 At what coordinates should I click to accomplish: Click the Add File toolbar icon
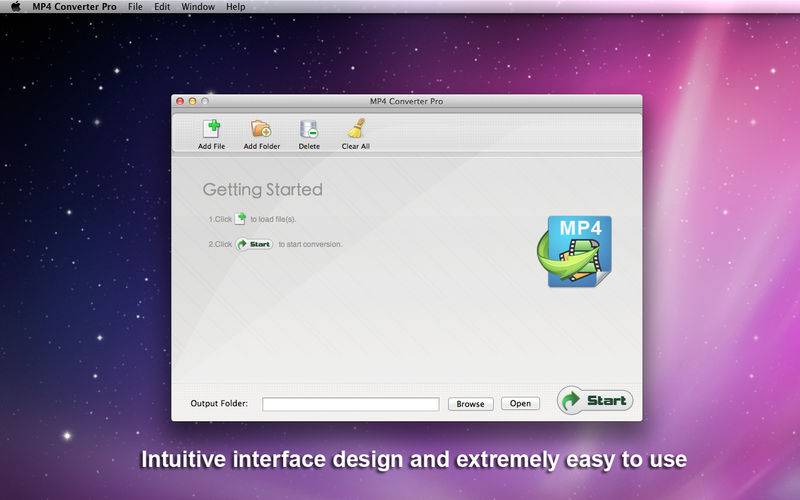(211, 129)
